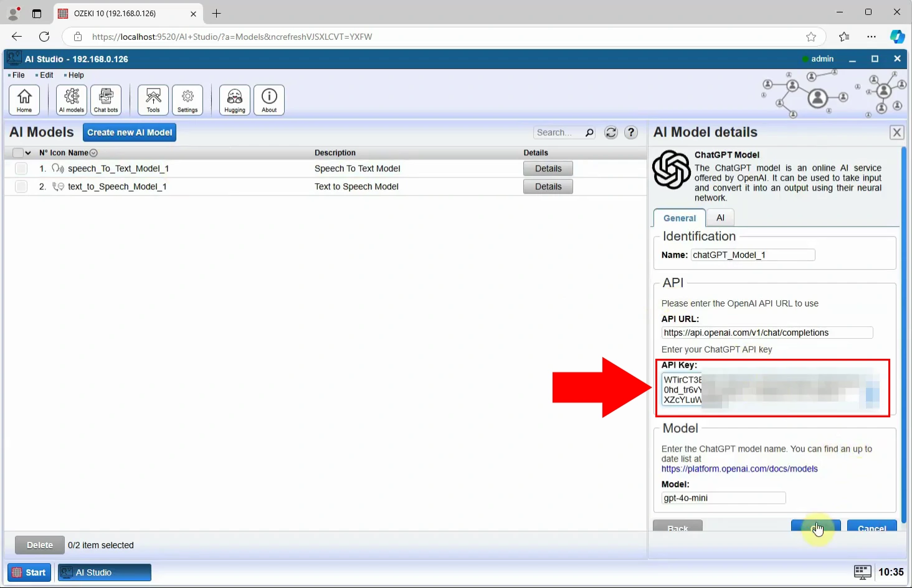The height and width of the screenshot is (588, 912).
Task: Click the Cancel button in details
Action: coord(872,525)
